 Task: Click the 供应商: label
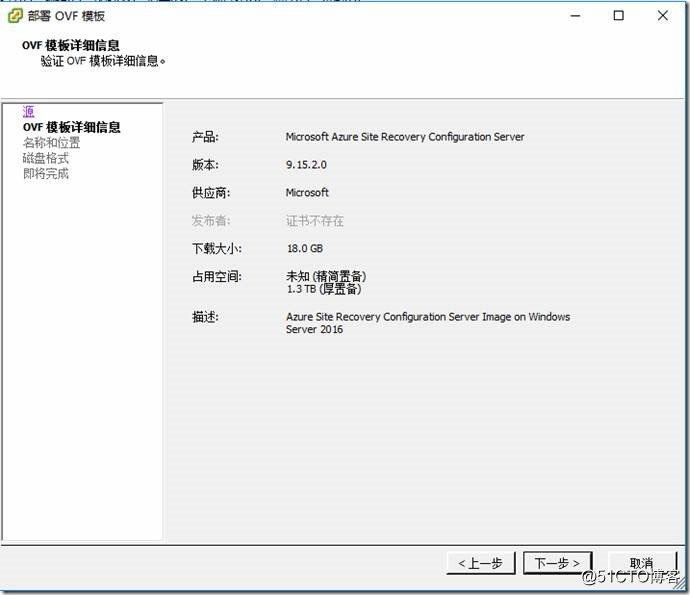tap(211, 192)
